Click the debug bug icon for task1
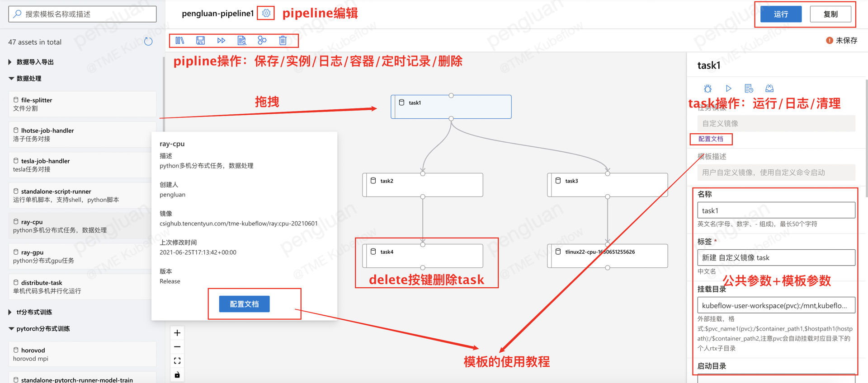Image resolution: width=868 pixels, height=383 pixels. click(x=708, y=89)
